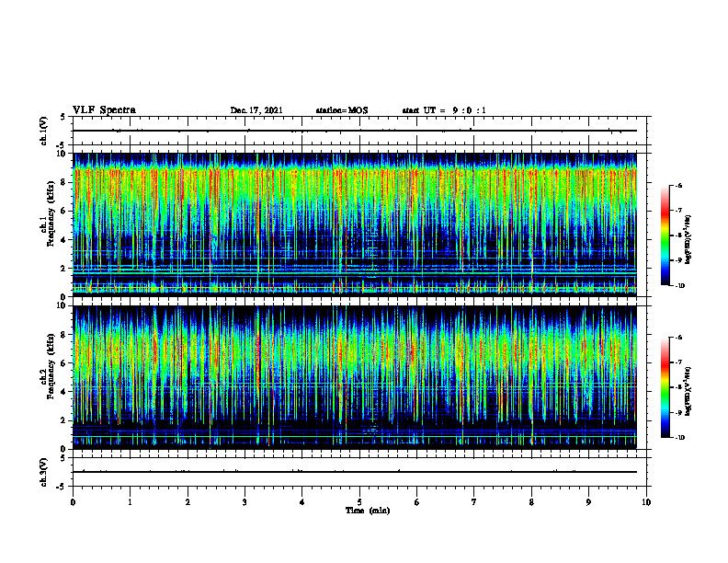The image size is (728, 563).
Task: Click the ch.1 voltage waveform trace
Action: click(x=355, y=131)
